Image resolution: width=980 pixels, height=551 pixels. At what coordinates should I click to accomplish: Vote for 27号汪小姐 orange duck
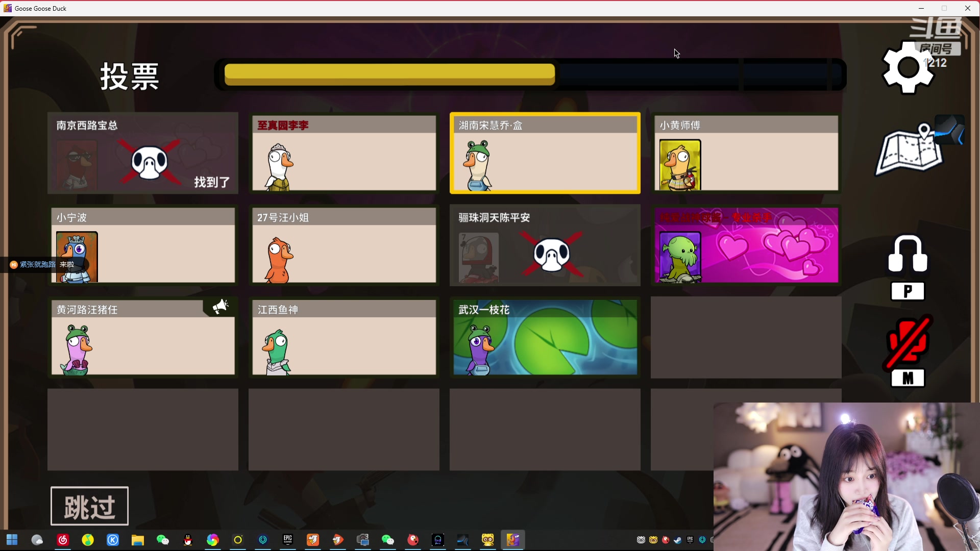(344, 245)
